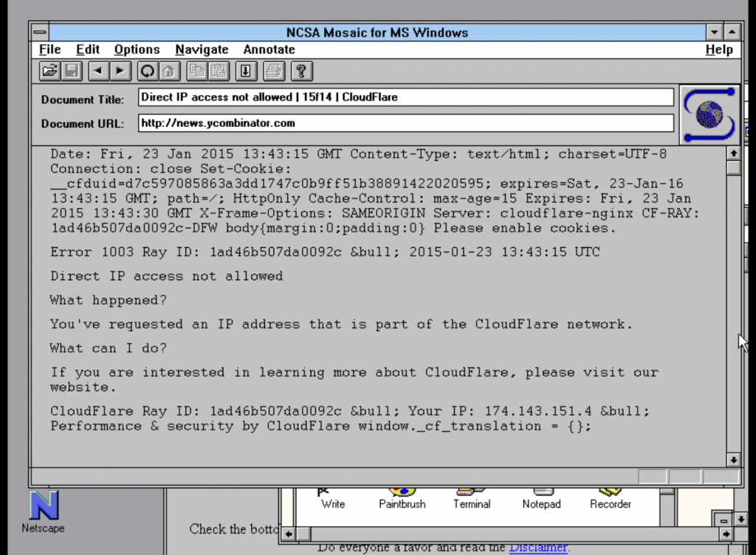Viewport: 756px width, 555px height.
Task: Click the Back arrow toolbar button
Action: 98,71
